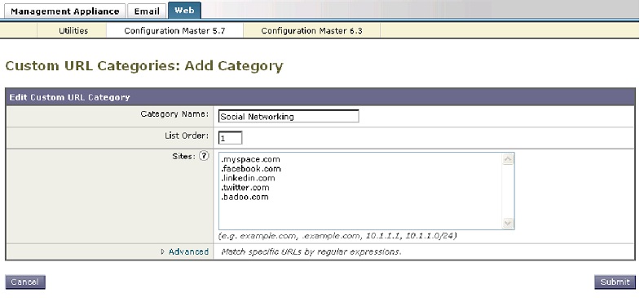Image resolution: width=644 pixels, height=298 pixels.
Task: Click the Category Name label
Action: coord(174,114)
